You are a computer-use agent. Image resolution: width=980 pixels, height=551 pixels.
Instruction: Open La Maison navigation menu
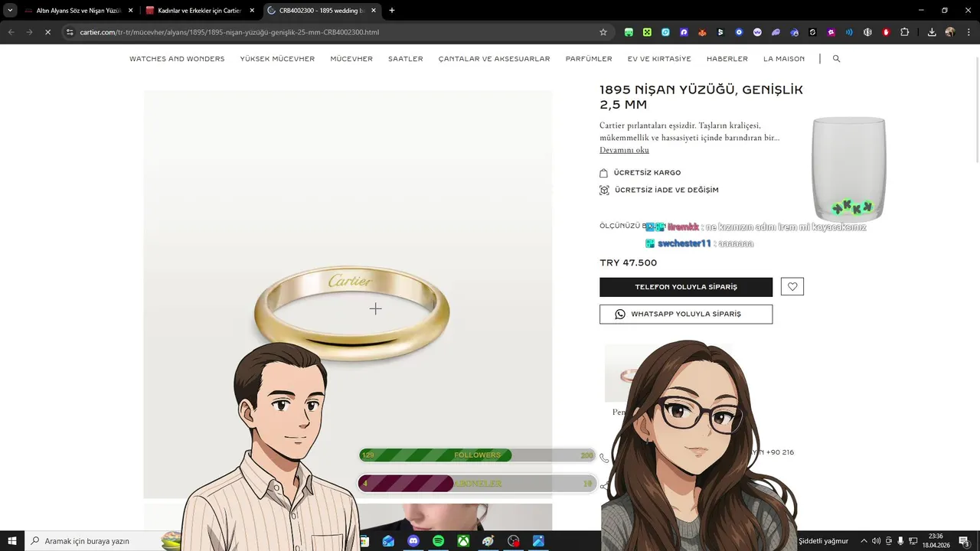pyautogui.click(x=784, y=59)
